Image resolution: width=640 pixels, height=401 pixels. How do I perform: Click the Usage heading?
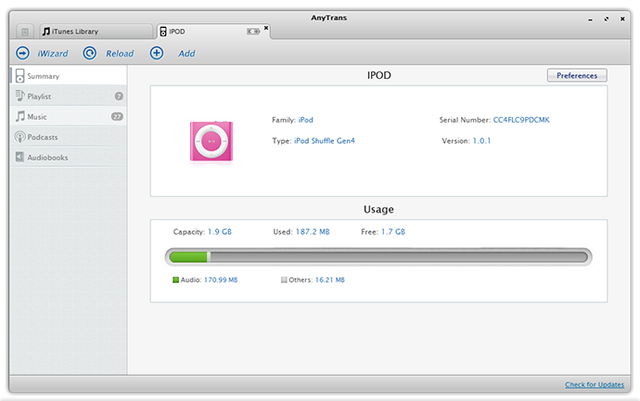pyautogui.click(x=379, y=209)
